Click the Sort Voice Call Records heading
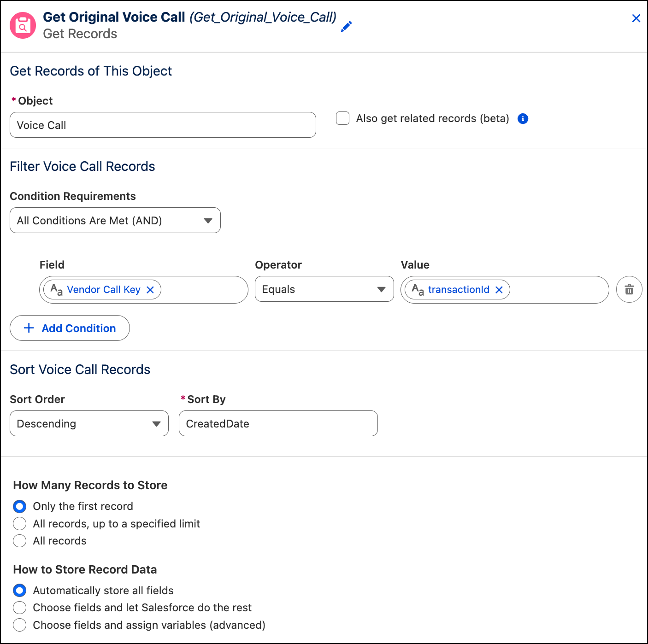648x644 pixels. 80,369
